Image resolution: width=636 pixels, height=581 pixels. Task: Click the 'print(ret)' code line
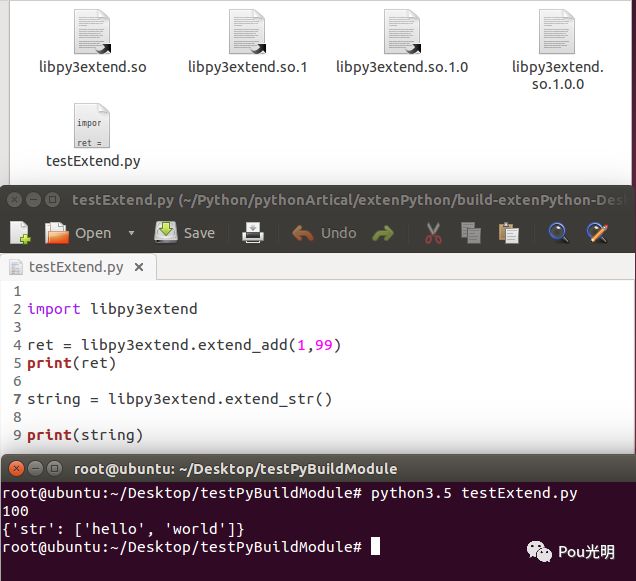point(72,363)
